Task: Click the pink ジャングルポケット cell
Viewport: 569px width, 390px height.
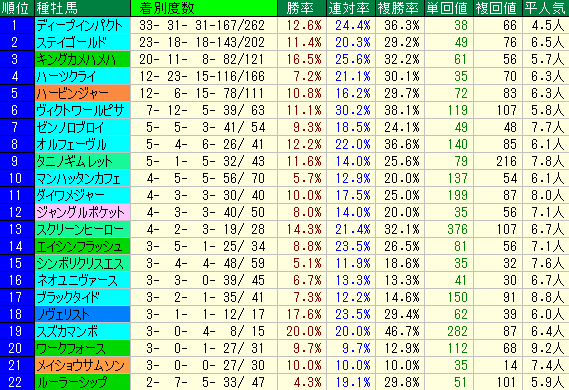Action: (x=82, y=212)
